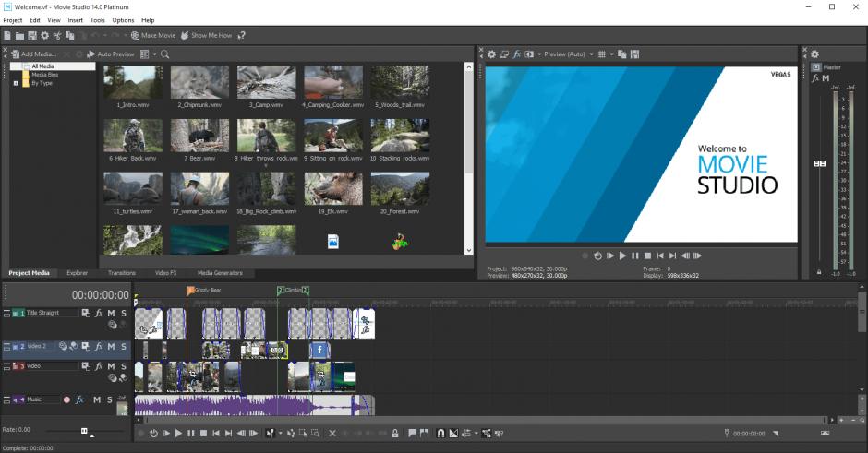This screenshot has width=868, height=453.
Task: Select the 7_Bear.wmv thumbnail
Action: coord(199,136)
